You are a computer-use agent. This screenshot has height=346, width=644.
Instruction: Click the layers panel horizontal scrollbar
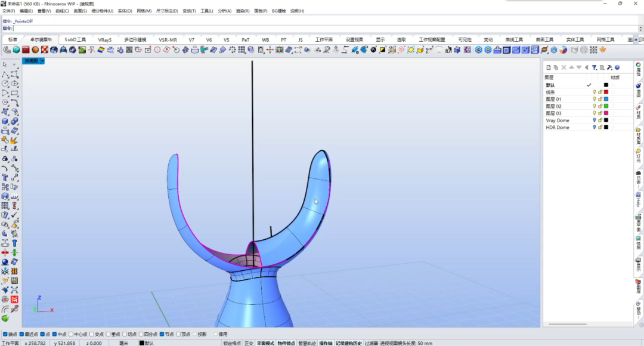point(567,324)
